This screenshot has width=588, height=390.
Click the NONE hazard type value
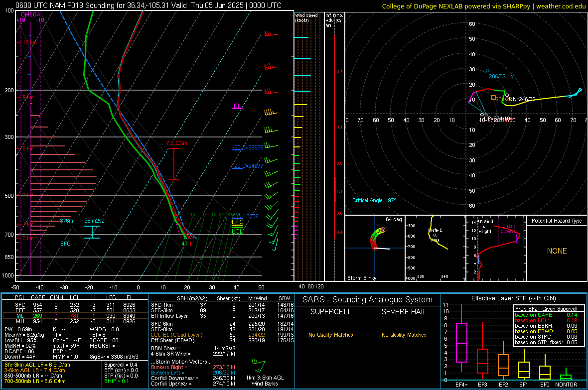pos(557,251)
